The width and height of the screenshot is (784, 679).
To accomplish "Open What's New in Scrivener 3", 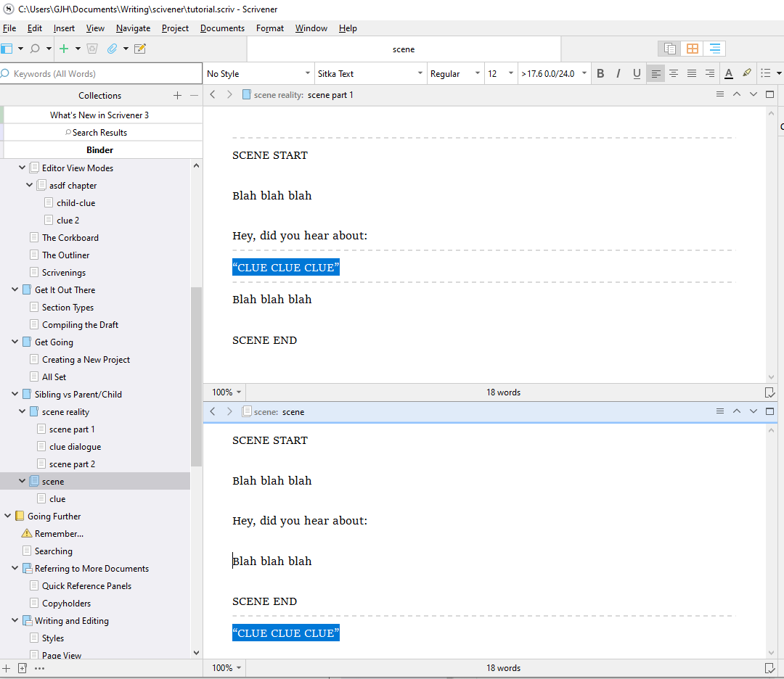I will (x=99, y=115).
